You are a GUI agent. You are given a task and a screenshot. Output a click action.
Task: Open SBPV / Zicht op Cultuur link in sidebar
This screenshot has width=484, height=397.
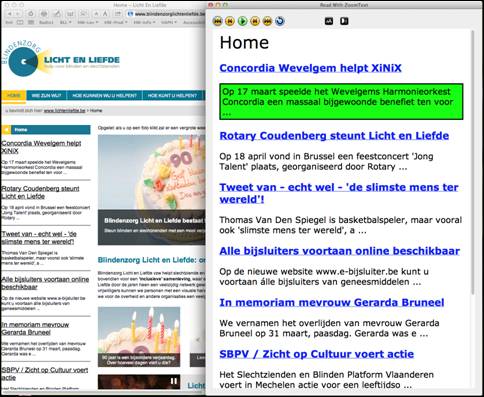[45, 374]
